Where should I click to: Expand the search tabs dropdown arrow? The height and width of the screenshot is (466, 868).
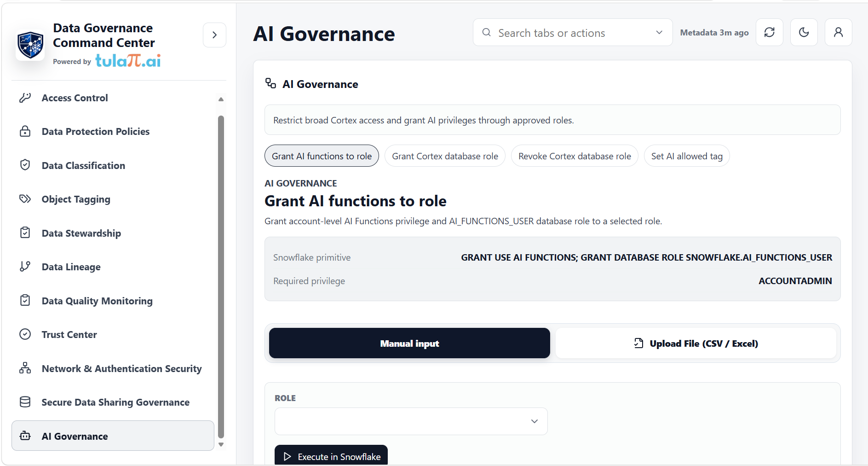coord(659,32)
